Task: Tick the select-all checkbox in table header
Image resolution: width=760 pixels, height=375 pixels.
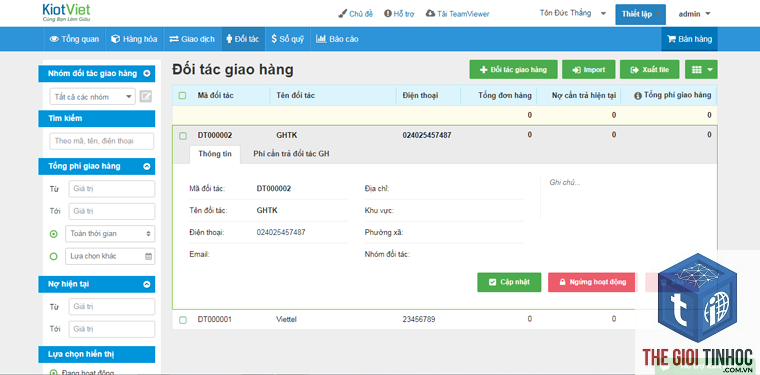Action: [x=182, y=95]
